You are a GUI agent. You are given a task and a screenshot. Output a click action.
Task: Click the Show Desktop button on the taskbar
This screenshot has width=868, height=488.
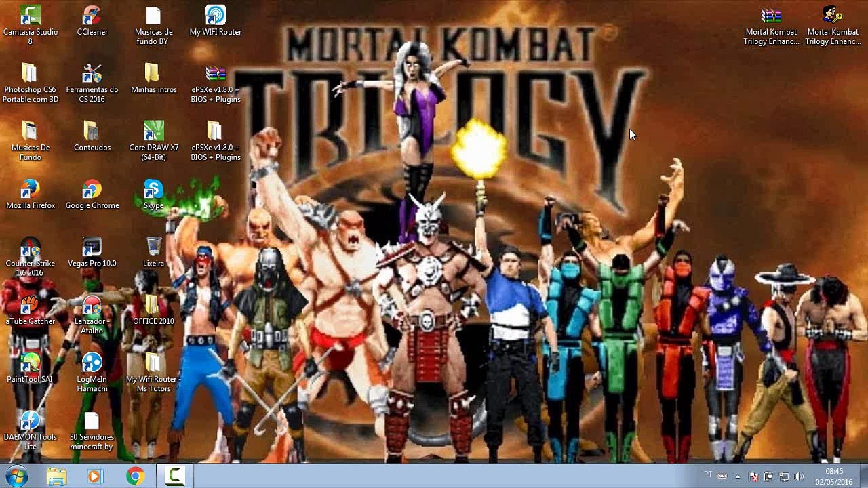pos(863,476)
